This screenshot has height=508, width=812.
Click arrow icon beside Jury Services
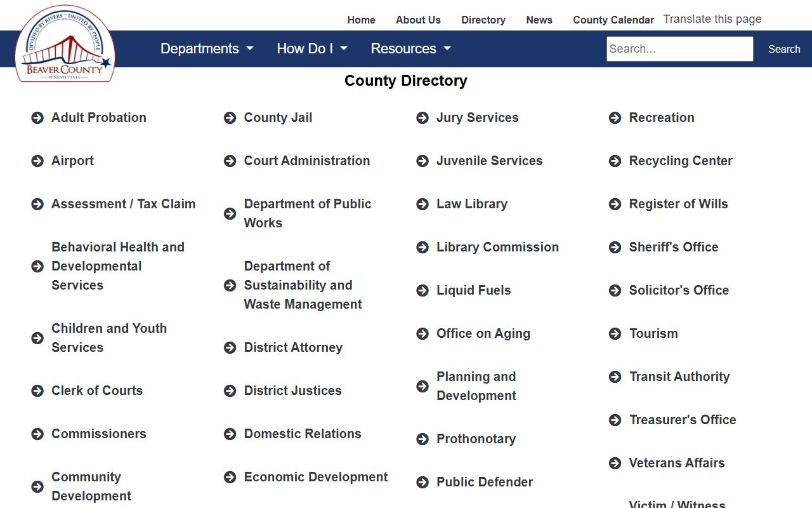click(x=422, y=117)
